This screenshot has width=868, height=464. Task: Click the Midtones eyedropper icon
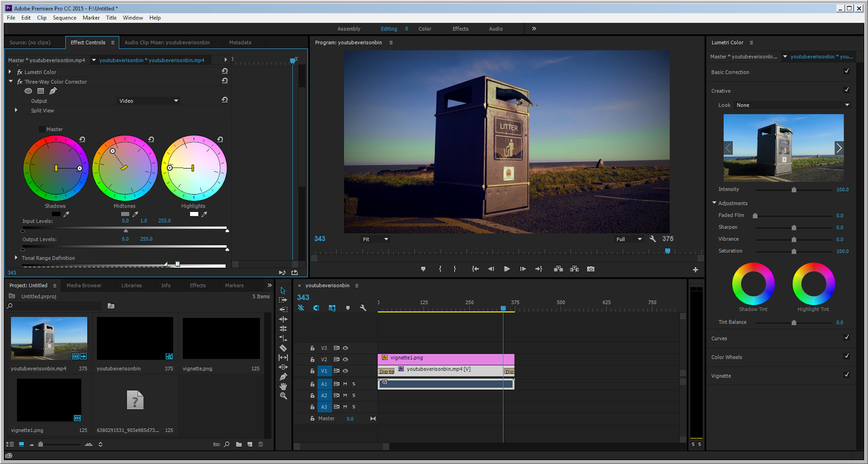pyautogui.click(x=135, y=214)
